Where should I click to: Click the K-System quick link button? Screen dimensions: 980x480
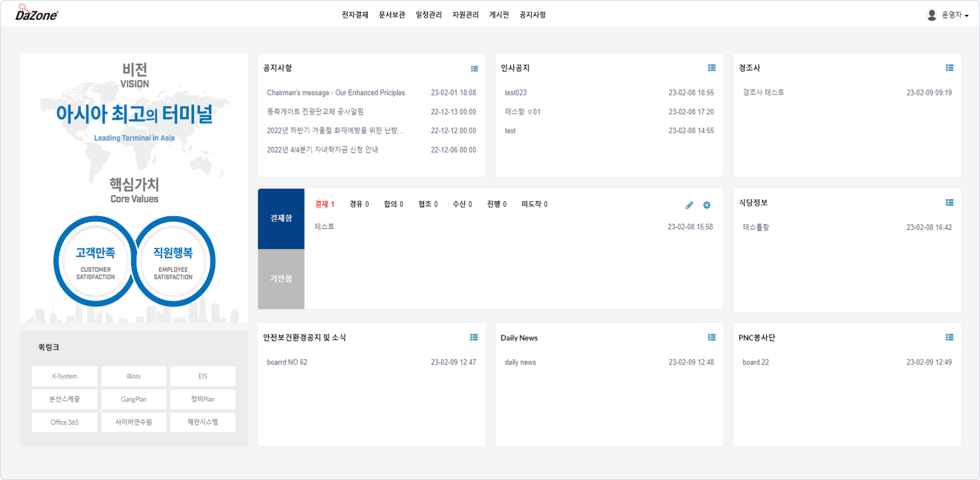[x=65, y=376]
